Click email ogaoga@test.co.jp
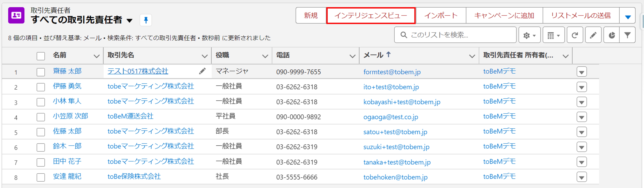Screen dimensions: 644x188 point(391,117)
